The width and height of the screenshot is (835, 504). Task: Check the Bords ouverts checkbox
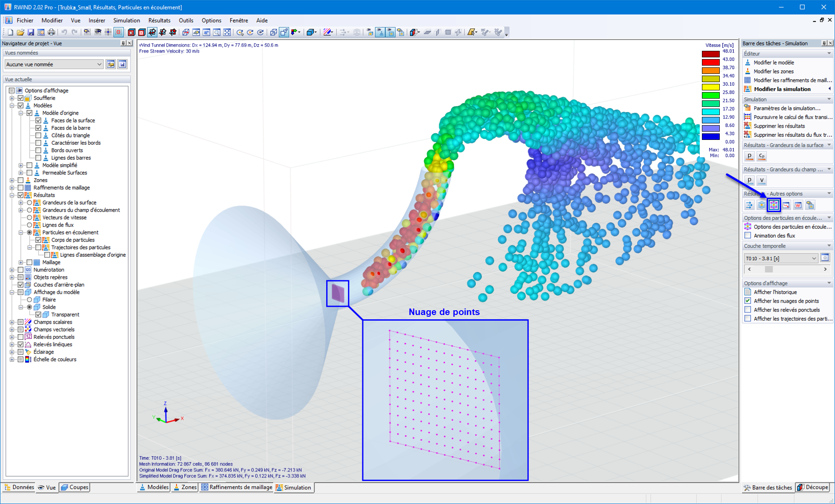(x=38, y=150)
